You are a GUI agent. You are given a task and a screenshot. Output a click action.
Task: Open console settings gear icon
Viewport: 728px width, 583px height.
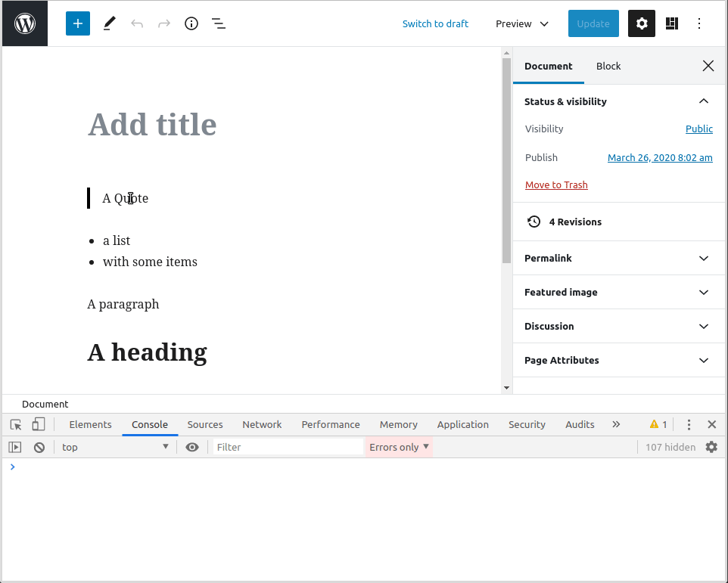[711, 447]
